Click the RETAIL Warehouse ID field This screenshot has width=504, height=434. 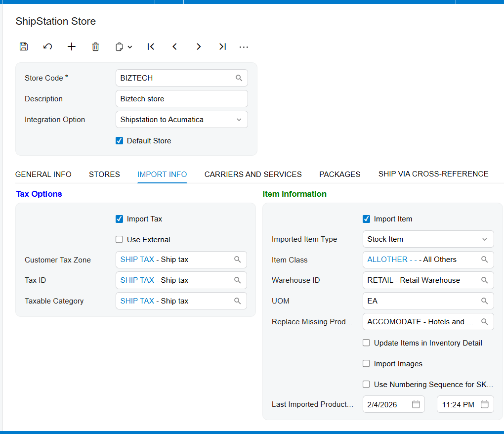428,280
